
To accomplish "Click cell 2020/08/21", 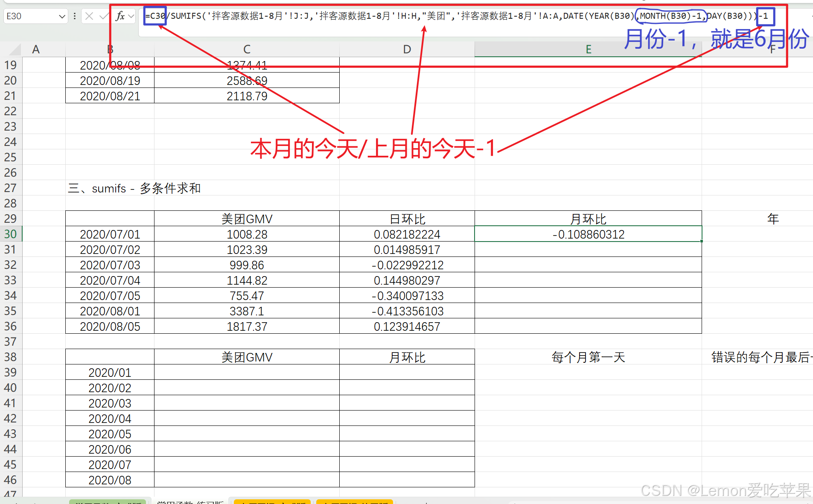I will coord(110,96).
